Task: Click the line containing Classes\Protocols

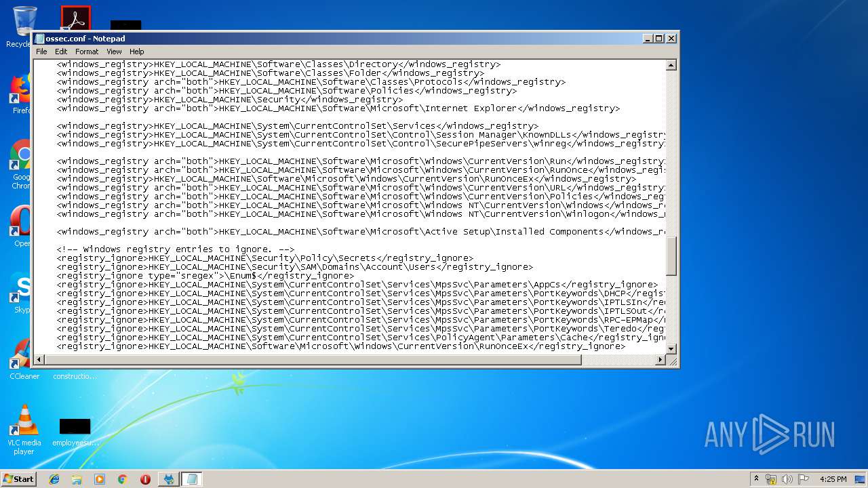Action: pyautogui.click(x=311, y=82)
